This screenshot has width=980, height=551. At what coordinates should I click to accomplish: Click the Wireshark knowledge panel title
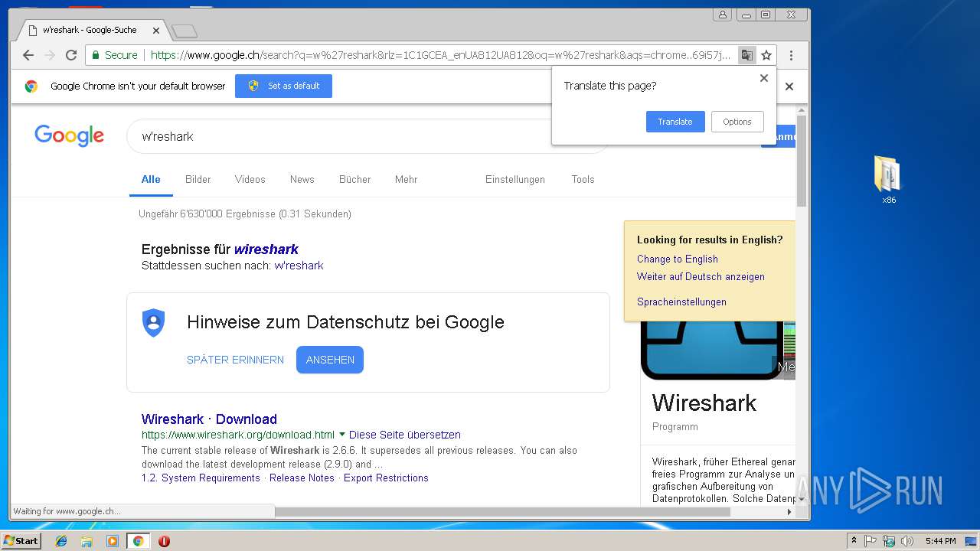[704, 403]
